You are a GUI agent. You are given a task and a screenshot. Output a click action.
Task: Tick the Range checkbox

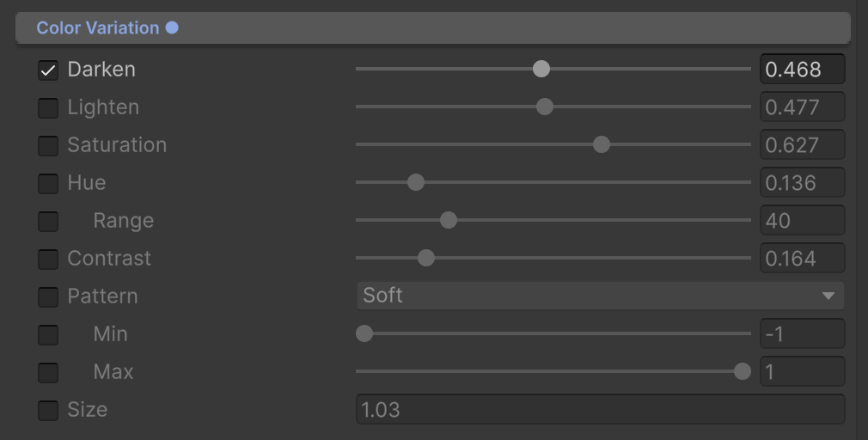point(48,221)
